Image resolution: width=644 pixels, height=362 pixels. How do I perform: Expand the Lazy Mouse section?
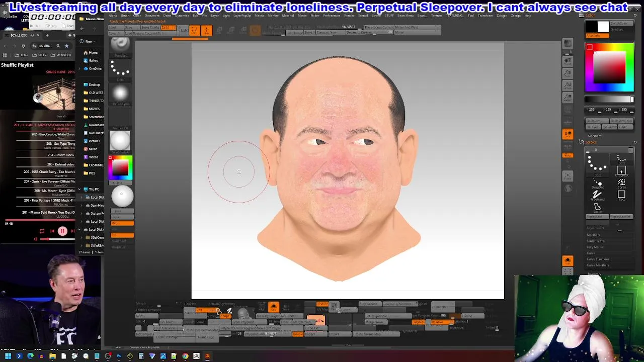tap(595, 247)
